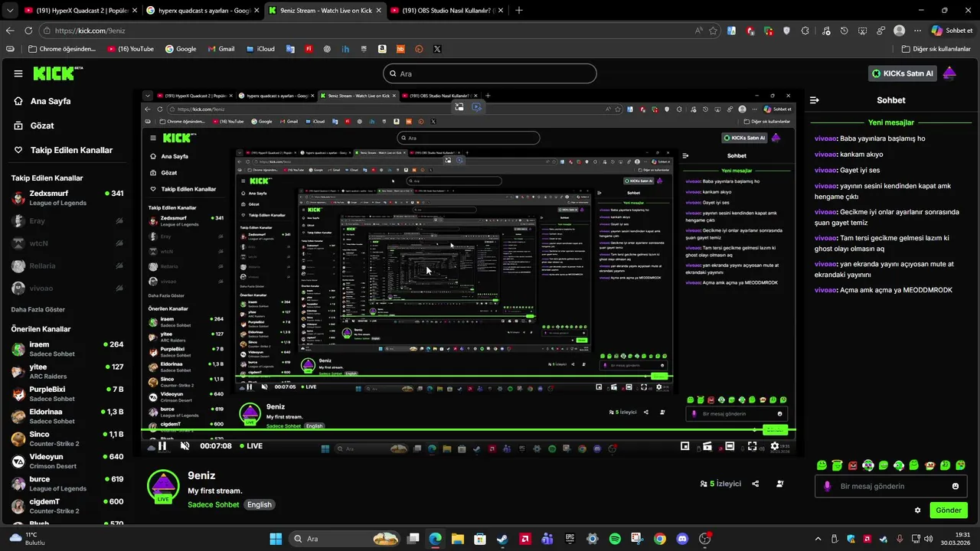Open the Gmail bookmark

click(x=220, y=49)
